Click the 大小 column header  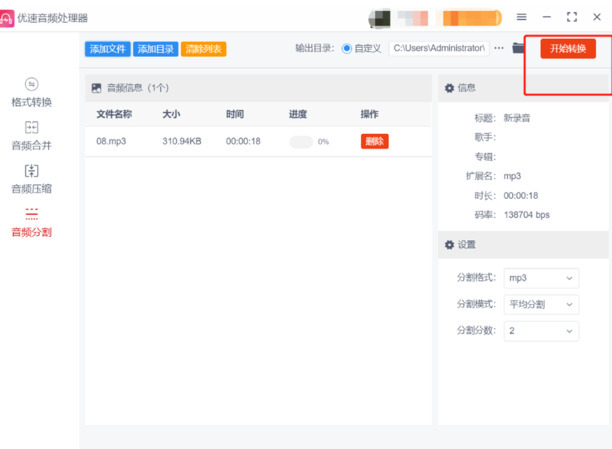[171, 114]
